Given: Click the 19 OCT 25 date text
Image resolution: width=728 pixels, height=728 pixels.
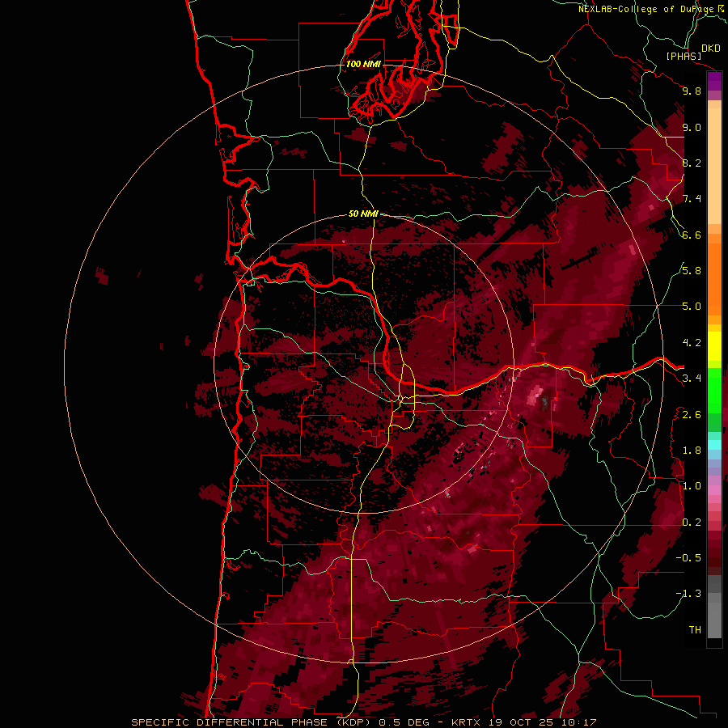Looking at the screenshot, I should 522,722.
